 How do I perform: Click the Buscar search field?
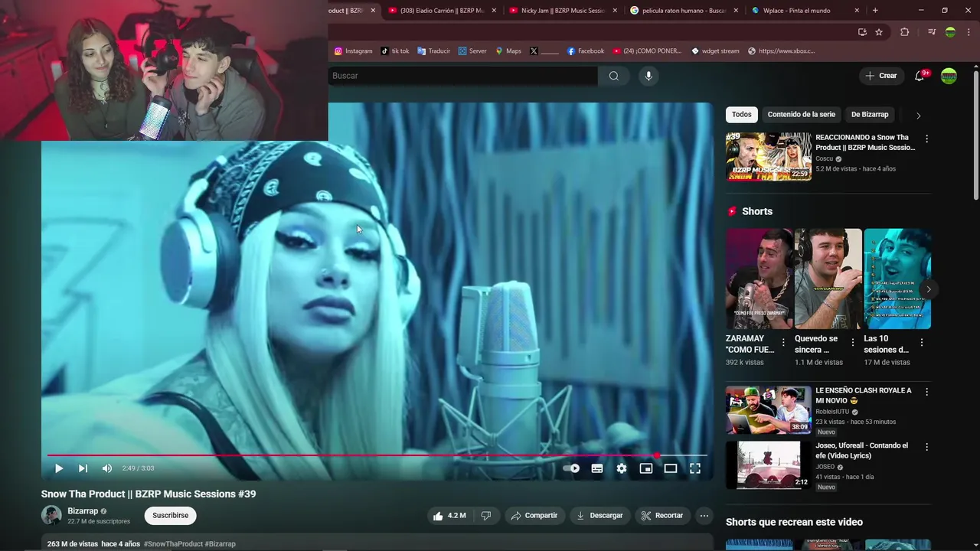pyautogui.click(x=462, y=76)
